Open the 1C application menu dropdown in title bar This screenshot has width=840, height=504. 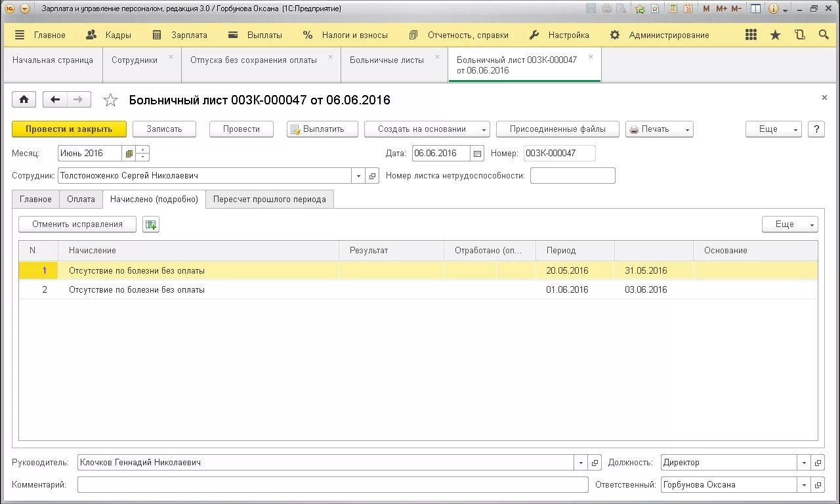[25, 9]
